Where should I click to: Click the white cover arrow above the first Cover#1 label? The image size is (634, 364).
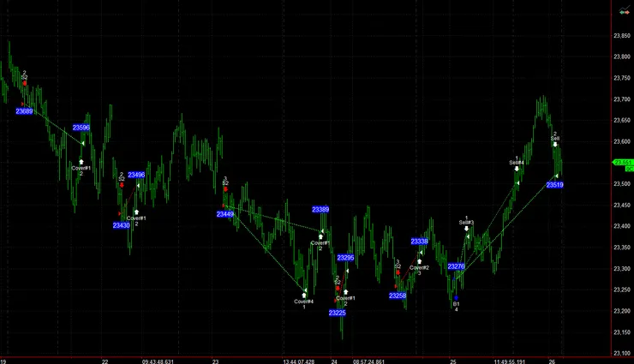coord(81,162)
